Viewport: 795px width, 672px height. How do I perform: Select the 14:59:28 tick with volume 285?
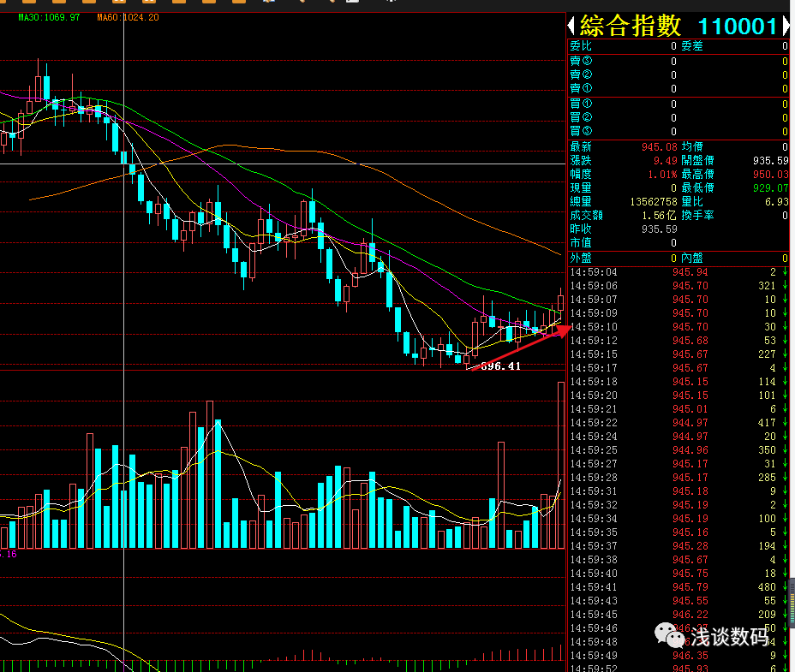678,478
